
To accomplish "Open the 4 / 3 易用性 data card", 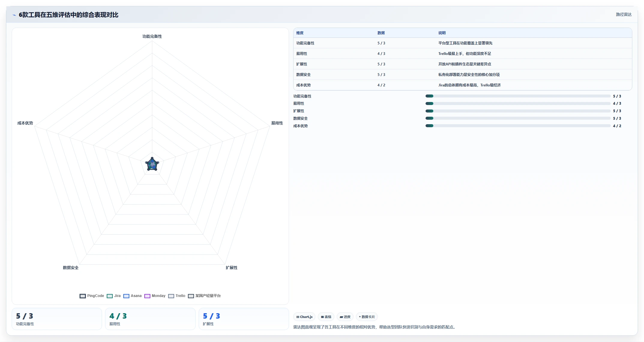I will 150,319.
